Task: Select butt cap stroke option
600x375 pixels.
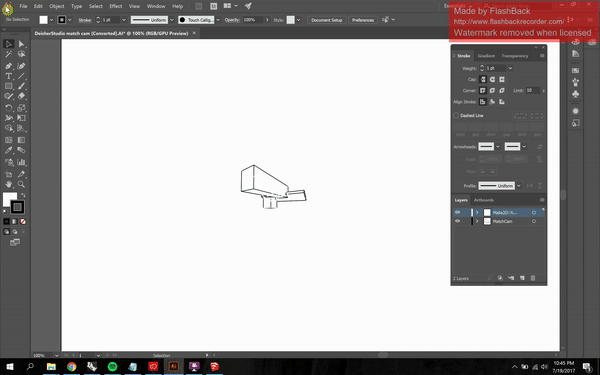Action: 483,80
